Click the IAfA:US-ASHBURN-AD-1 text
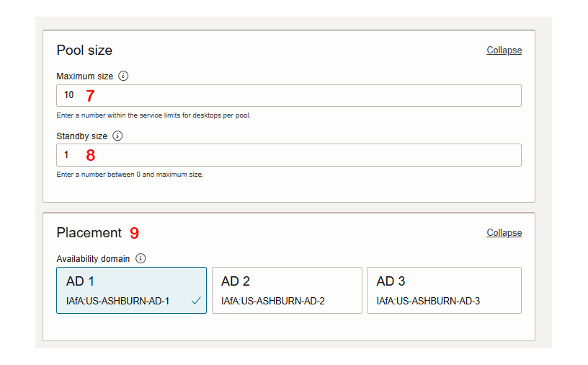 click(117, 302)
